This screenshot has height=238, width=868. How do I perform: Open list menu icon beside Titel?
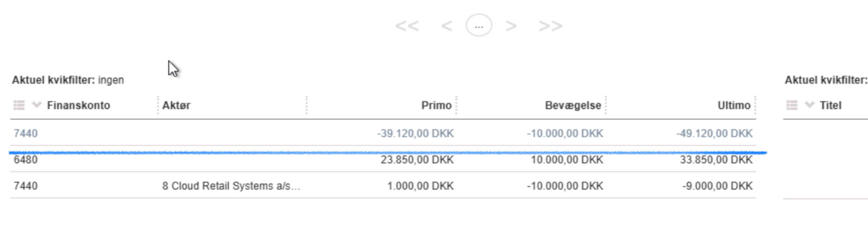(792, 105)
